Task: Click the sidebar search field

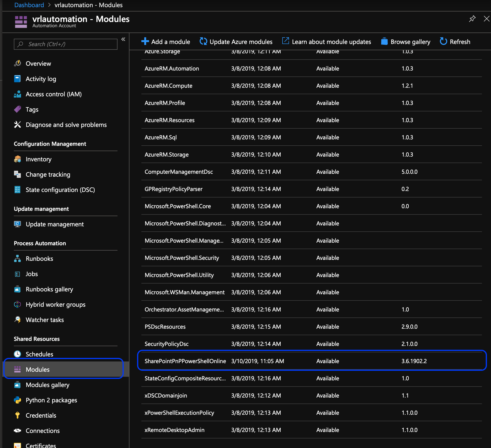Action: point(66,44)
